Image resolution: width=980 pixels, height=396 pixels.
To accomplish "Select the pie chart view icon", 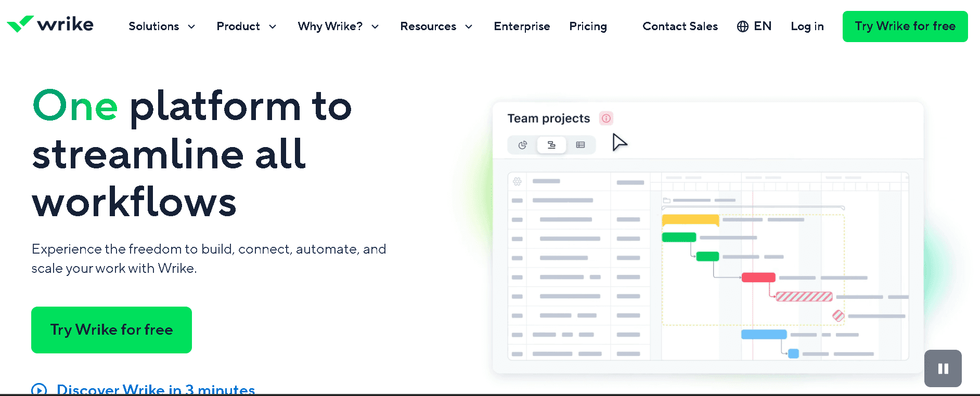I will pyautogui.click(x=523, y=145).
